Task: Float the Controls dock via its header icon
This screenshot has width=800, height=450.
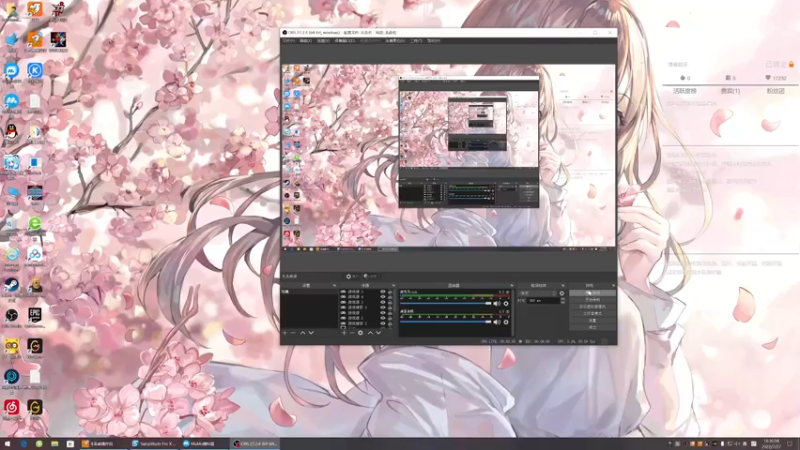Action: click(x=613, y=285)
